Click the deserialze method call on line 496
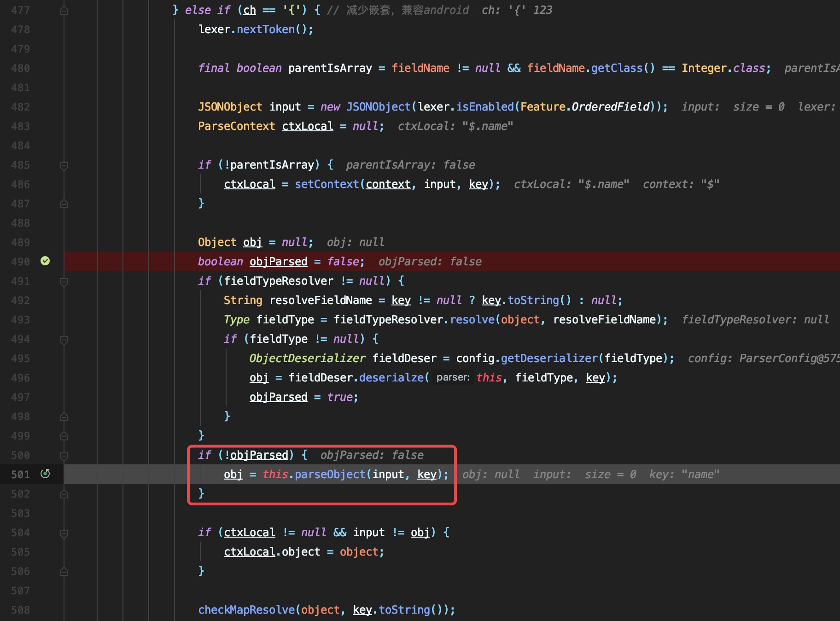840x621 pixels. (391, 378)
